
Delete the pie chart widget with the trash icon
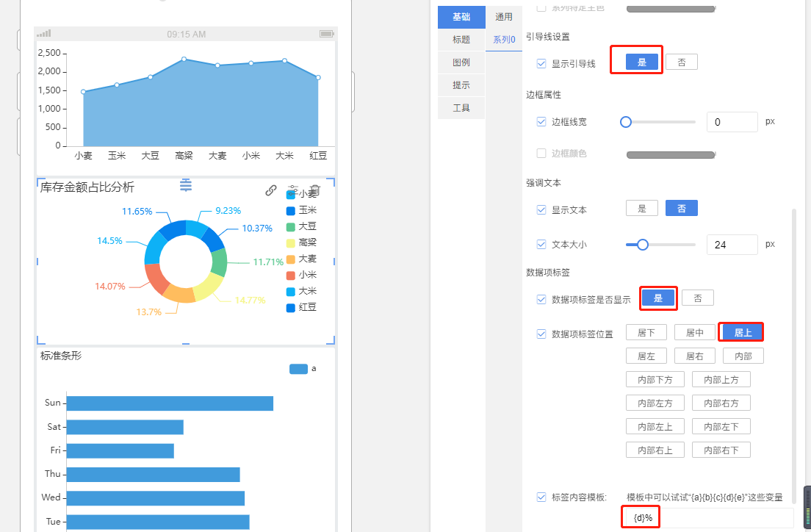tap(315, 190)
